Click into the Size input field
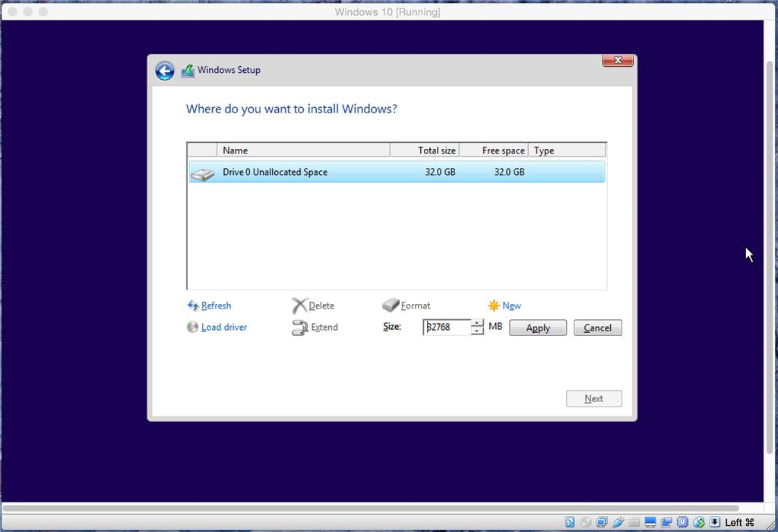 click(x=447, y=327)
